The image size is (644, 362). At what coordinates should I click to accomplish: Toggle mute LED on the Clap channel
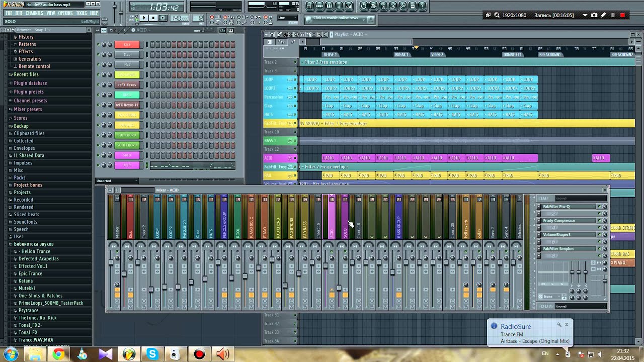(x=98, y=55)
